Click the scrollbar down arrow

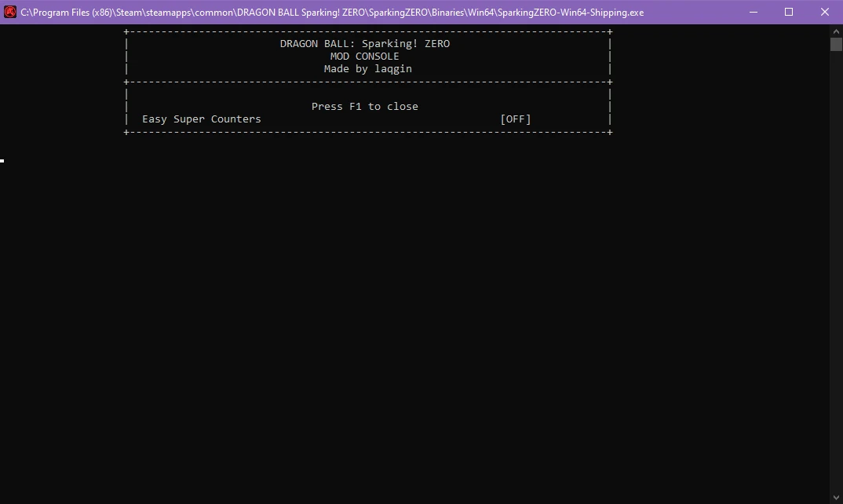836,498
